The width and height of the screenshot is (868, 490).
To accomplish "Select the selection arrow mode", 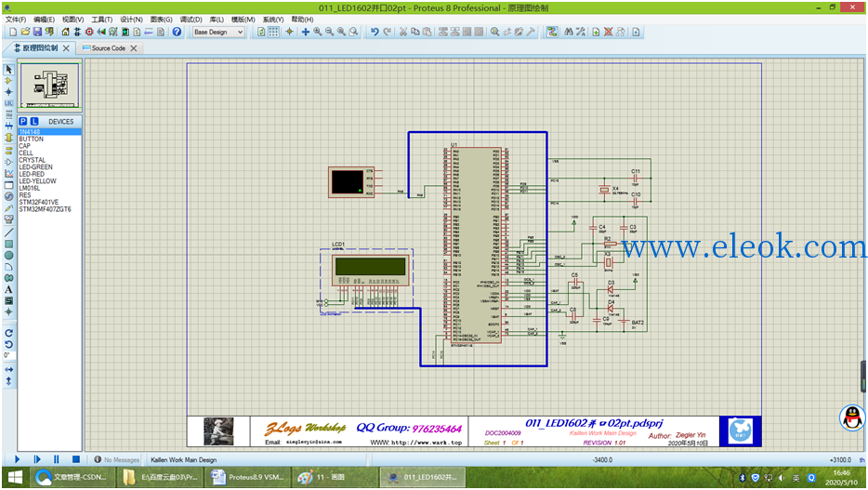I will point(8,69).
